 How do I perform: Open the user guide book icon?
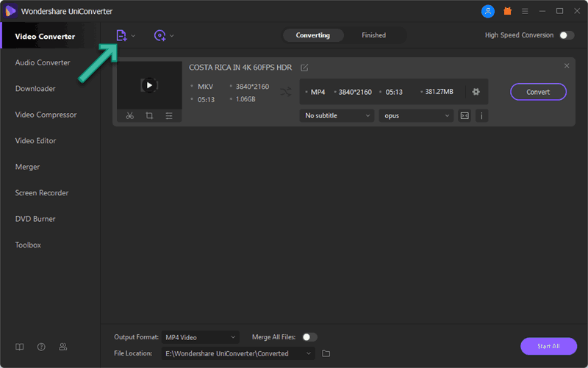20,347
